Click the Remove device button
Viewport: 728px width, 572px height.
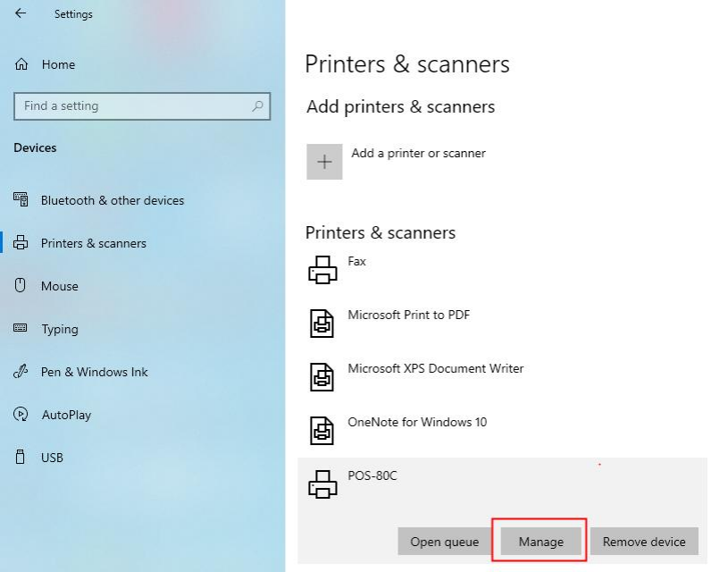pyautogui.click(x=643, y=542)
